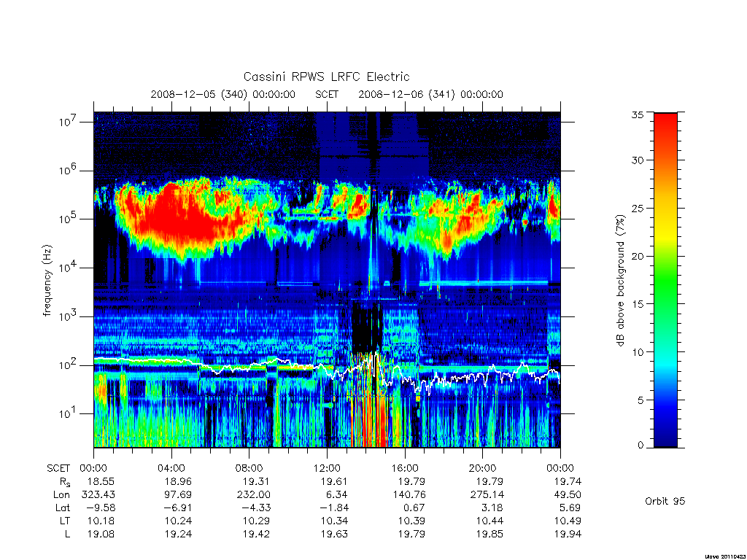The height and width of the screenshot is (560, 747).
Task: Click the 20:00 SCET time label
Action: coord(482,468)
